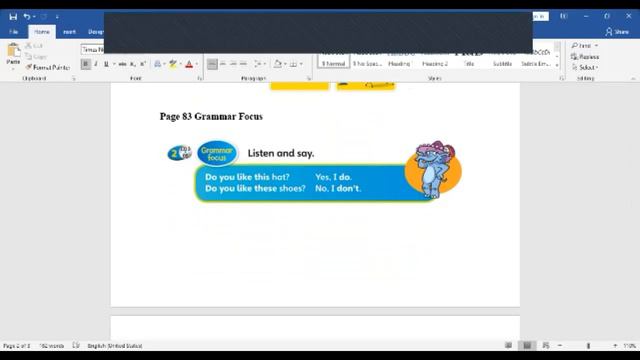Viewport: 640px width, 360px height.
Task: Open the Font dialog launcher
Action: (200, 78)
